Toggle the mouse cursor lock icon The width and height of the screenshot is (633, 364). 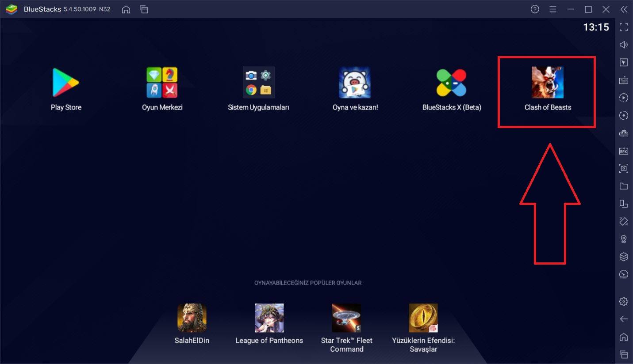tap(624, 62)
